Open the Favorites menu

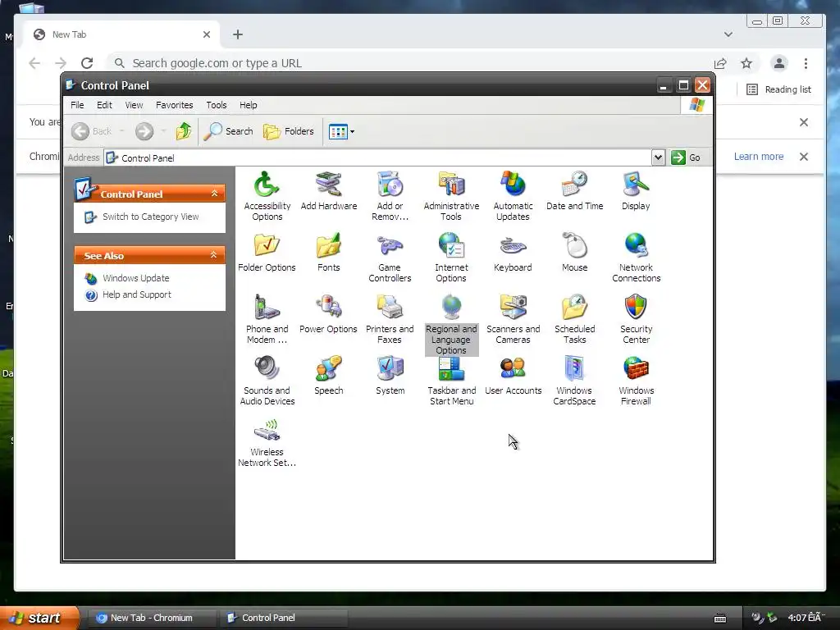point(174,105)
